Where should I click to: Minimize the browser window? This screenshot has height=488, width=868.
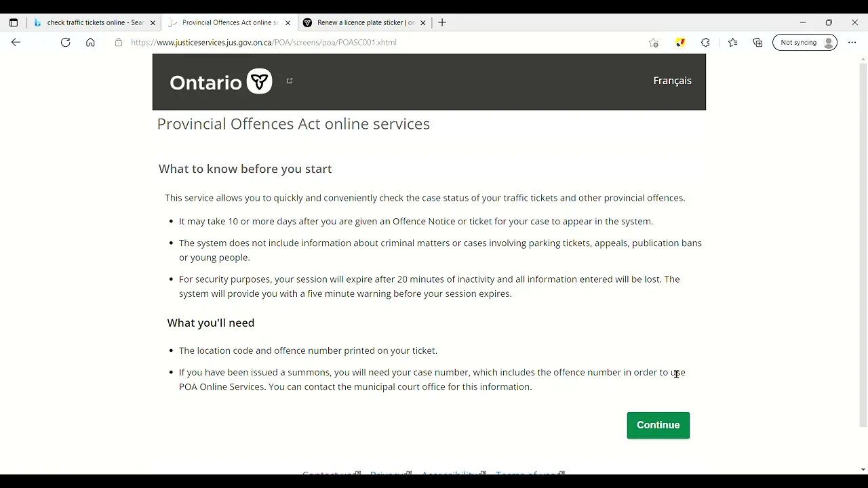(803, 22)
